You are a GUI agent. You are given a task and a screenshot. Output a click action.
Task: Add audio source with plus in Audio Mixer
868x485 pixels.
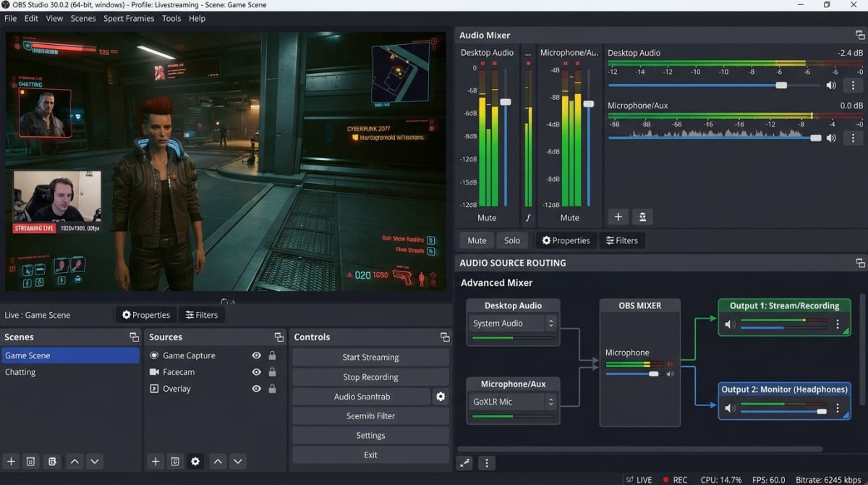[x=618, y=216]
